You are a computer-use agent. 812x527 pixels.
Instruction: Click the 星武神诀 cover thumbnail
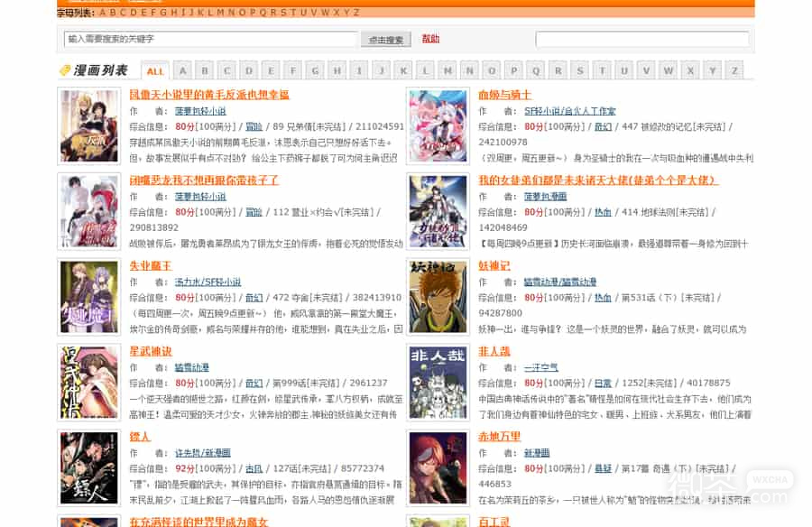coord(89,383)
